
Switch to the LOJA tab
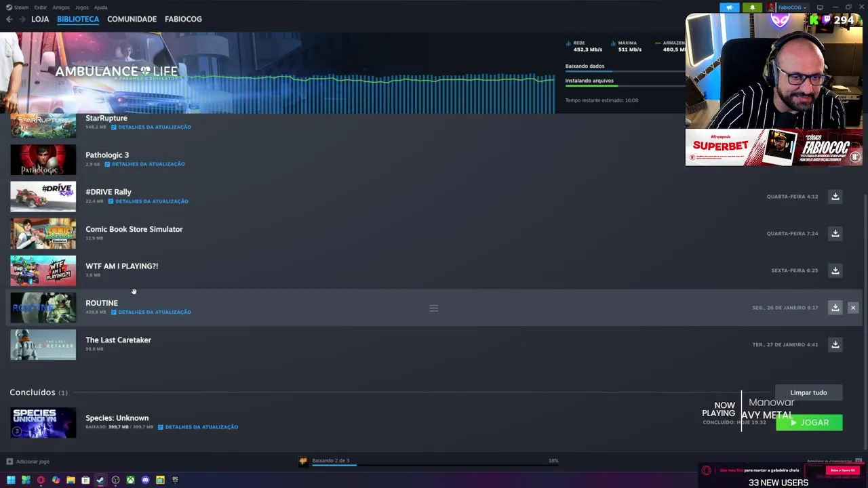pos(40,19)
